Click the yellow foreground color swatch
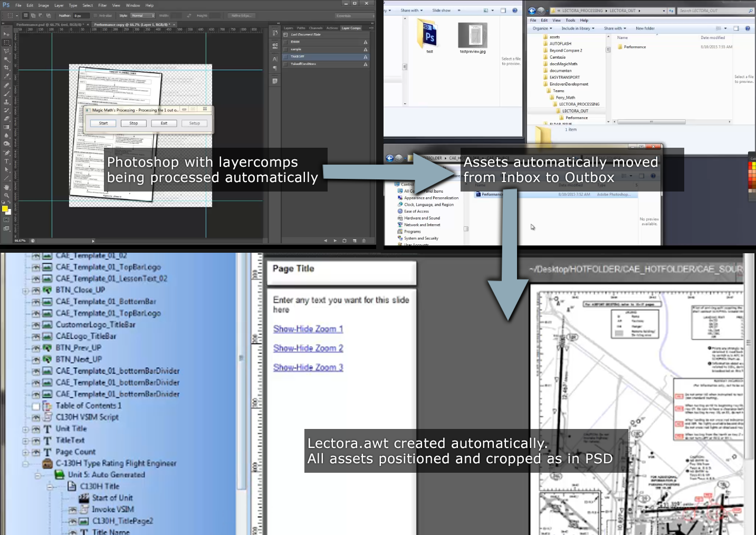This screenshot has height=535, width=756. (5, 209)
